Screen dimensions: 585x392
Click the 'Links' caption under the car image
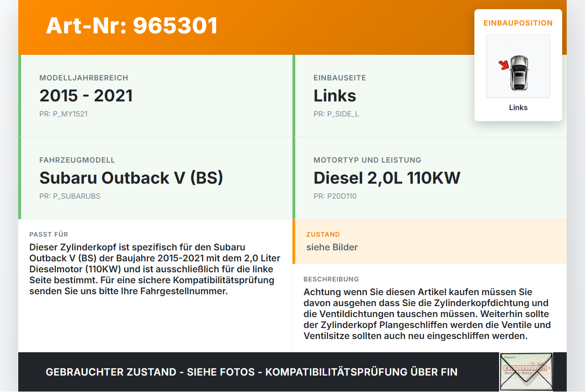pyautogui.click(x=518, y=107)
